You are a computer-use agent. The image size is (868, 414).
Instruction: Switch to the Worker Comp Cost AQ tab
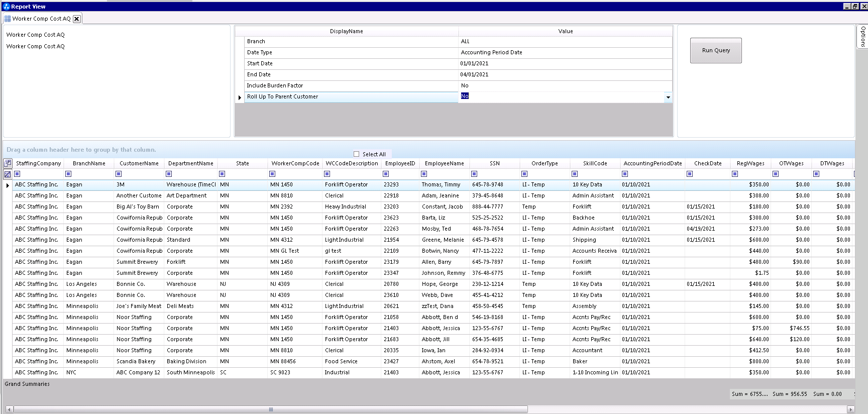click(41, 19)
